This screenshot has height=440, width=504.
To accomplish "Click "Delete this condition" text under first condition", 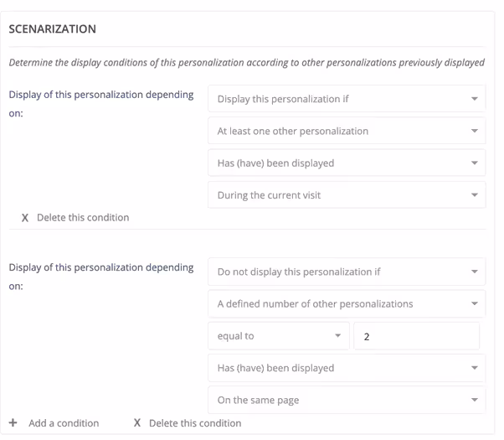I will point(83,218).
